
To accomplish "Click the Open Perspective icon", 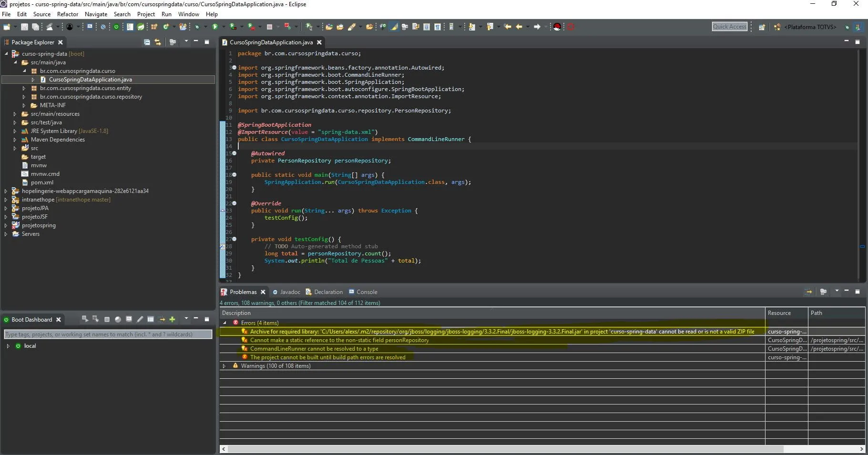I will 762,27.
